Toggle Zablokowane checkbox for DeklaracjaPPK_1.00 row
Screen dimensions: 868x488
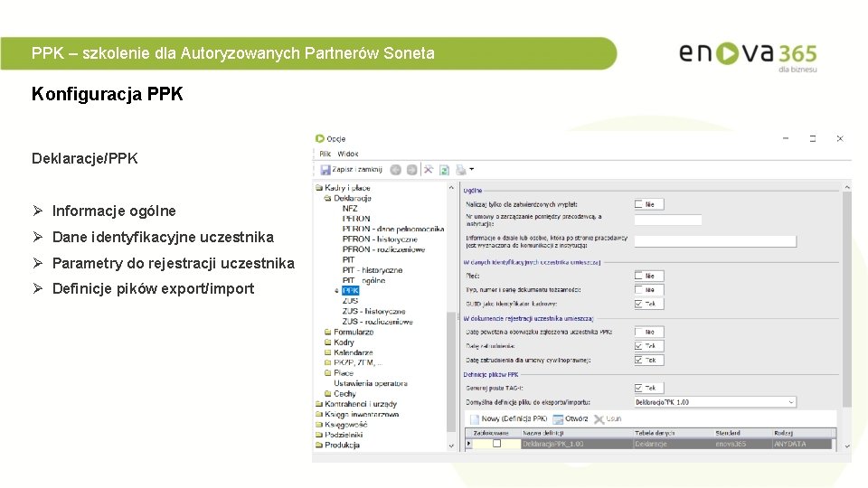497,444
